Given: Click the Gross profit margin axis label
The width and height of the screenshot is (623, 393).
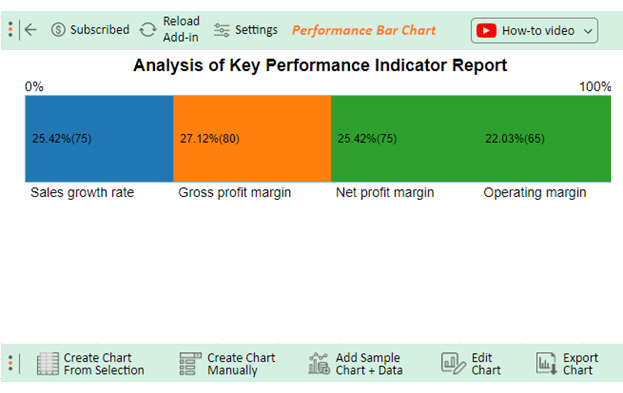Looking at the screenshot, I should 234,192.
